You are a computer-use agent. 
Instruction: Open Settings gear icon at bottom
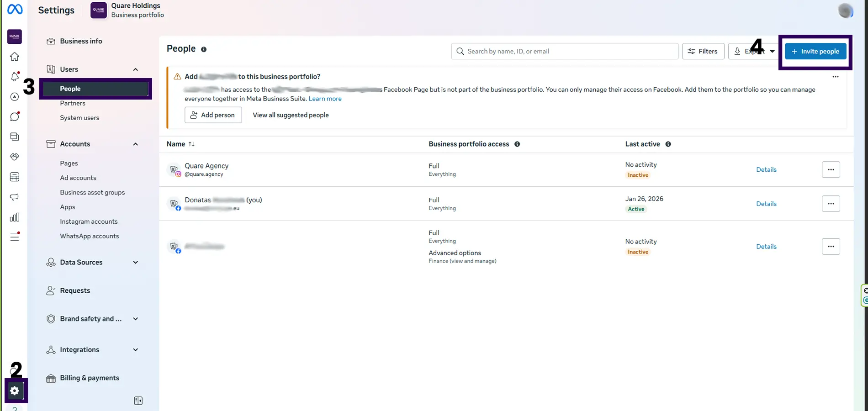click(15, 391)
